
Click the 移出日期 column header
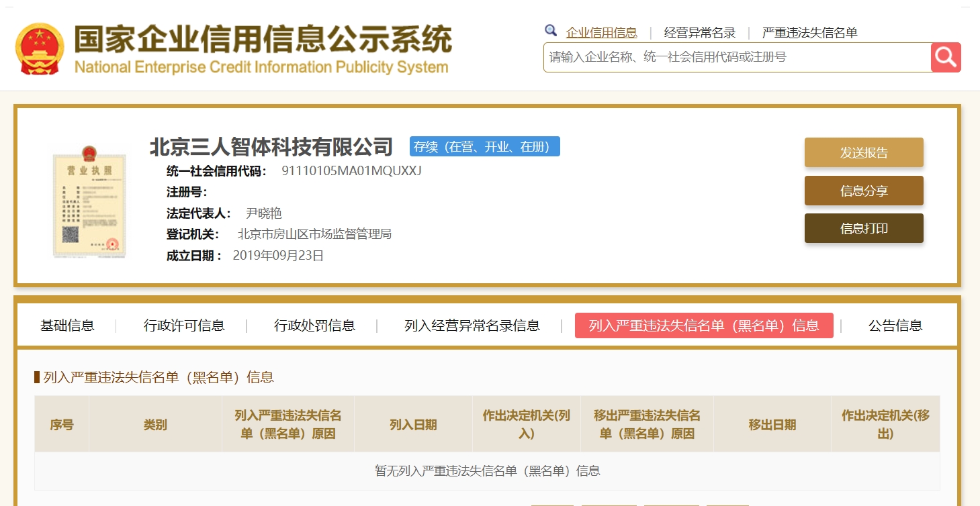772,424
